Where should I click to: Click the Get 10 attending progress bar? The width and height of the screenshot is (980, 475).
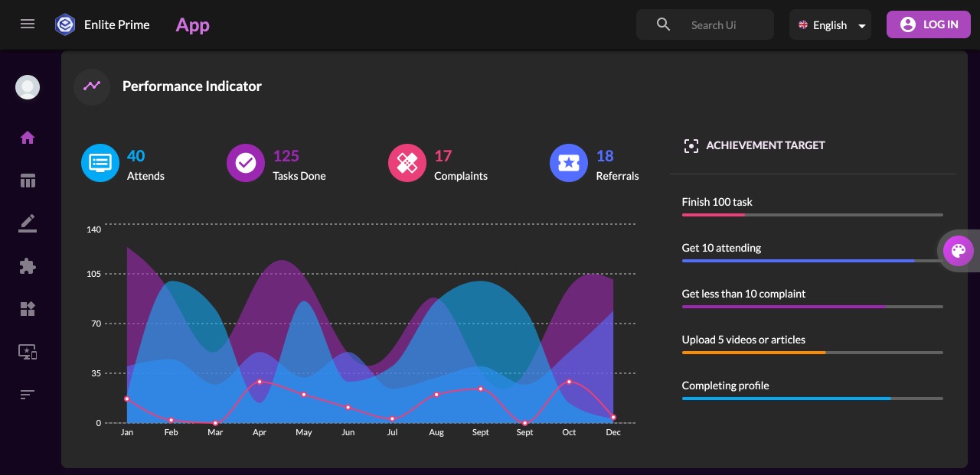tap(812, 261)
